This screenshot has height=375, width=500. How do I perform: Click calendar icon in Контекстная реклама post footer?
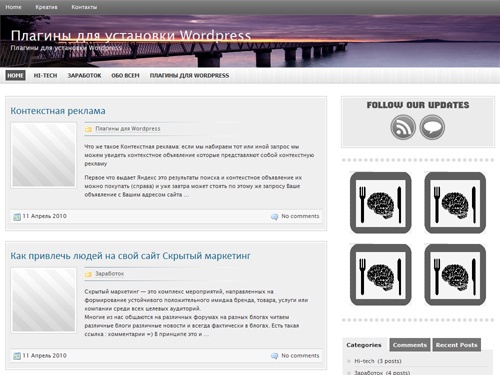pos(17,217)
